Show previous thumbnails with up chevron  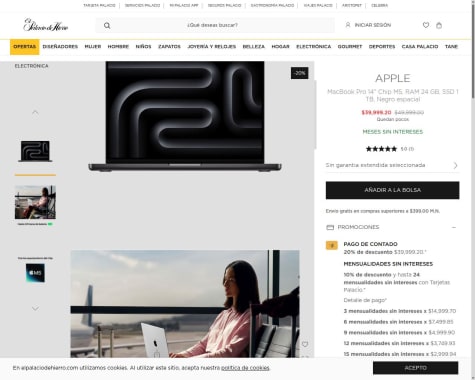pyautogui.click(x=35, y=112)
